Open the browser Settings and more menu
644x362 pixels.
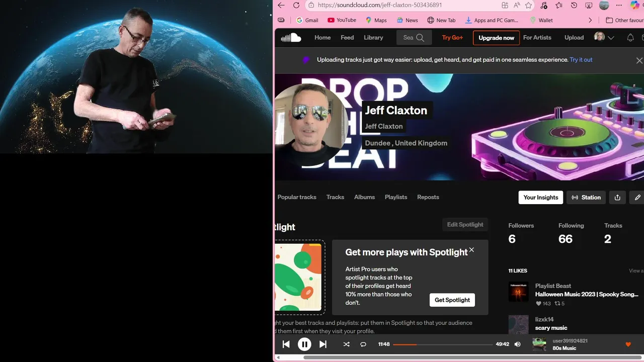(x=619, y=5)
